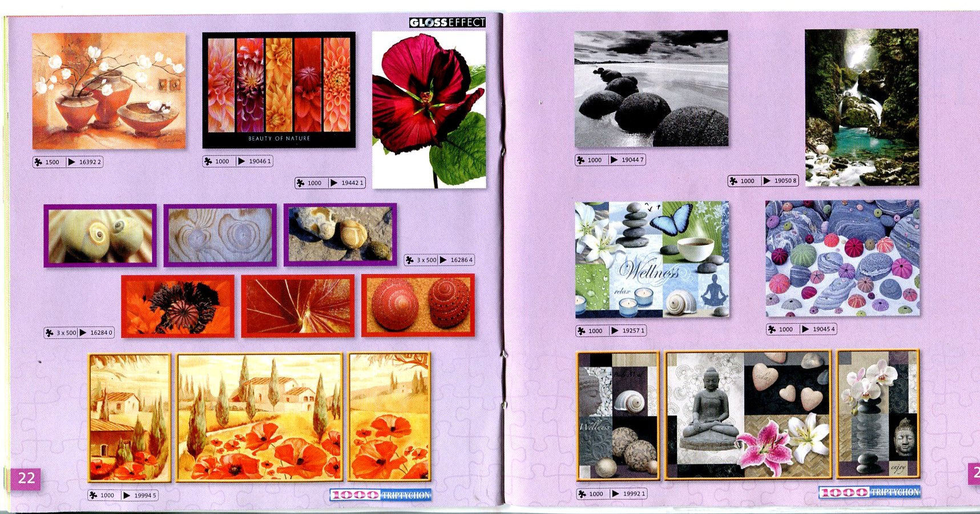Open the waterfall gorge puzzle image
This screenshot has width=980, height=514.
tap(862, 107)
